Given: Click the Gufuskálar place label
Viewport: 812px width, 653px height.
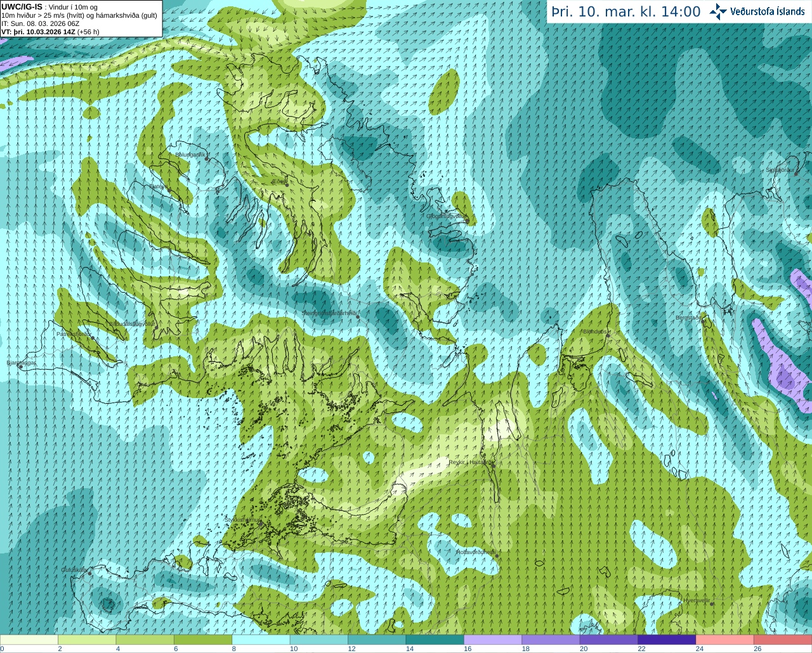Looking at the screenshot, I should click(x=74, y=569).
